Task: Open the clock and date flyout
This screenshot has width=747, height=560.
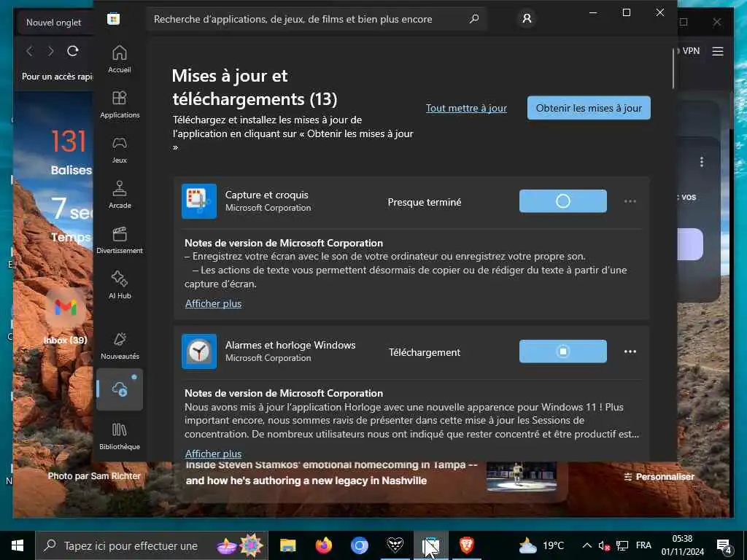Action: (x=682, y=545)
